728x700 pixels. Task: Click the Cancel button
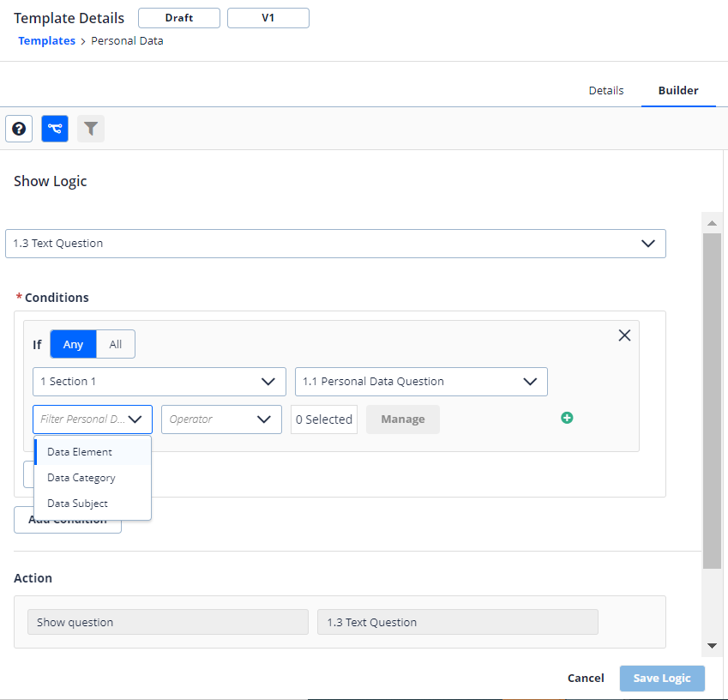click(x=585, y=678)
